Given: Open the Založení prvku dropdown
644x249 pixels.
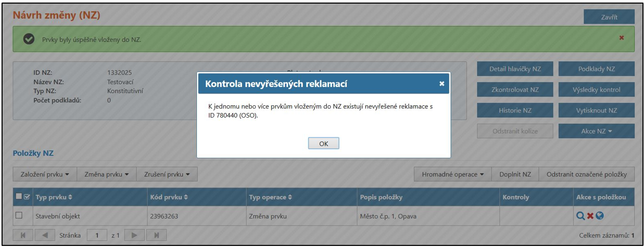Looking at the screenshot, I should pos(45,174).
